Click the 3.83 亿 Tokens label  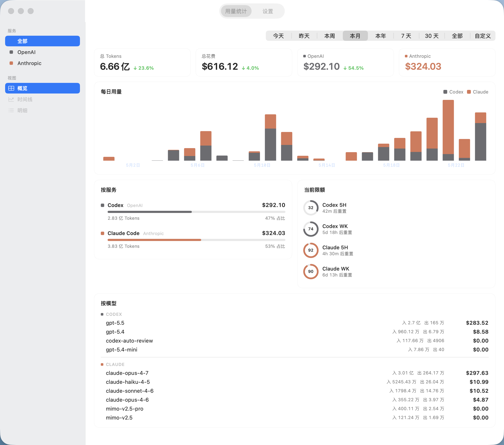[x=123, y=246]
